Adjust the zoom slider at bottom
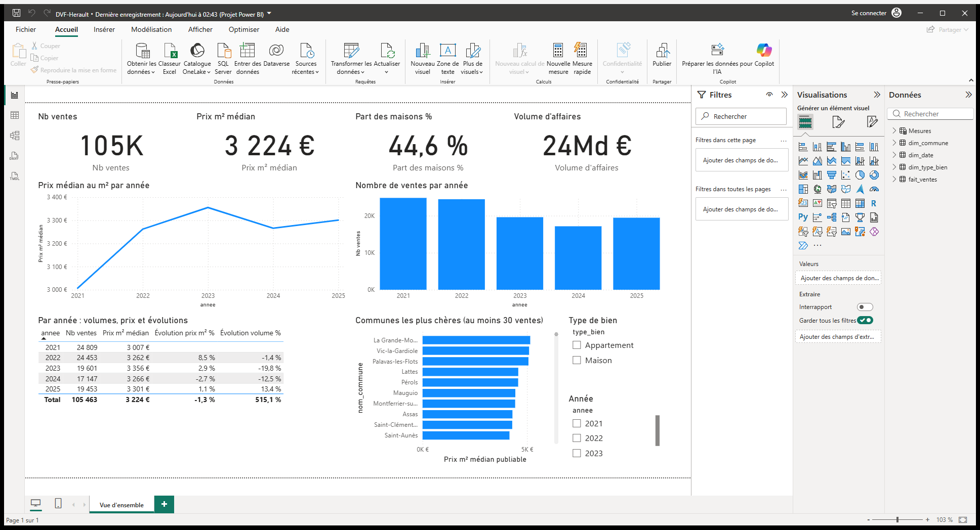Image resolution: width=980 pixels, height=530 pixels. click(897, 519)
